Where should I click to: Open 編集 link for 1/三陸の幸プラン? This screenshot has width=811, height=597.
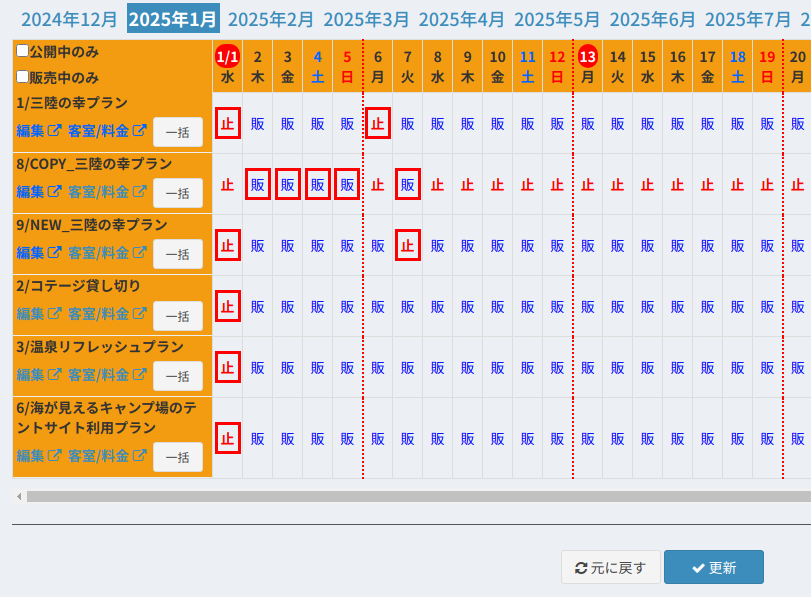tap(39, 131)
